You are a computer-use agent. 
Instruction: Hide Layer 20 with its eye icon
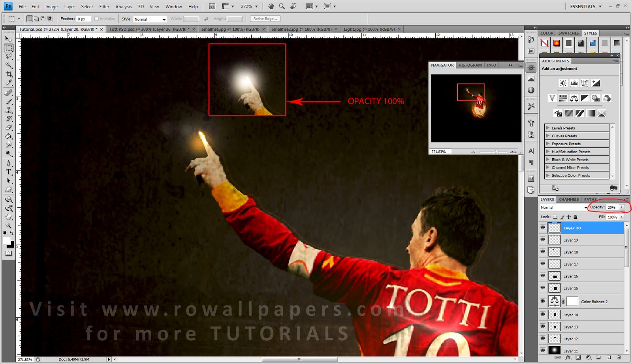tap(543, 227)
